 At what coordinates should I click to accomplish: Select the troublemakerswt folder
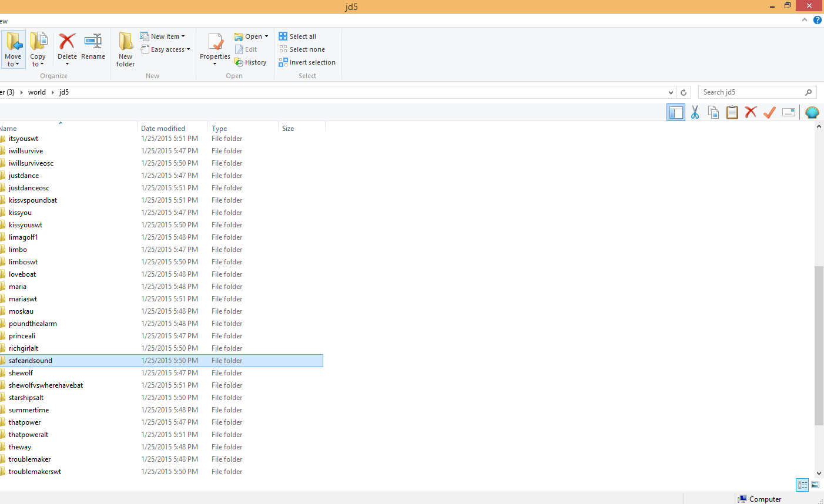tap(35, 472)
